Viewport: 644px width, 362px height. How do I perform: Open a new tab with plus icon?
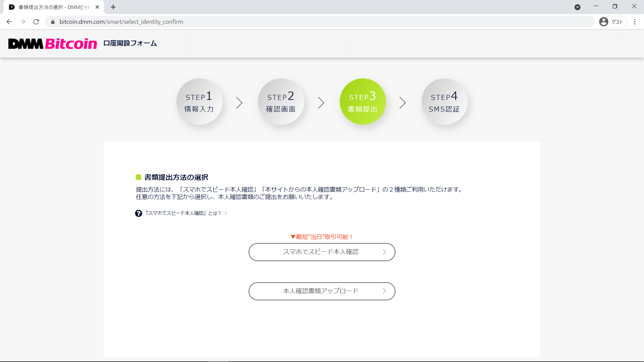(x=113, y=7)
